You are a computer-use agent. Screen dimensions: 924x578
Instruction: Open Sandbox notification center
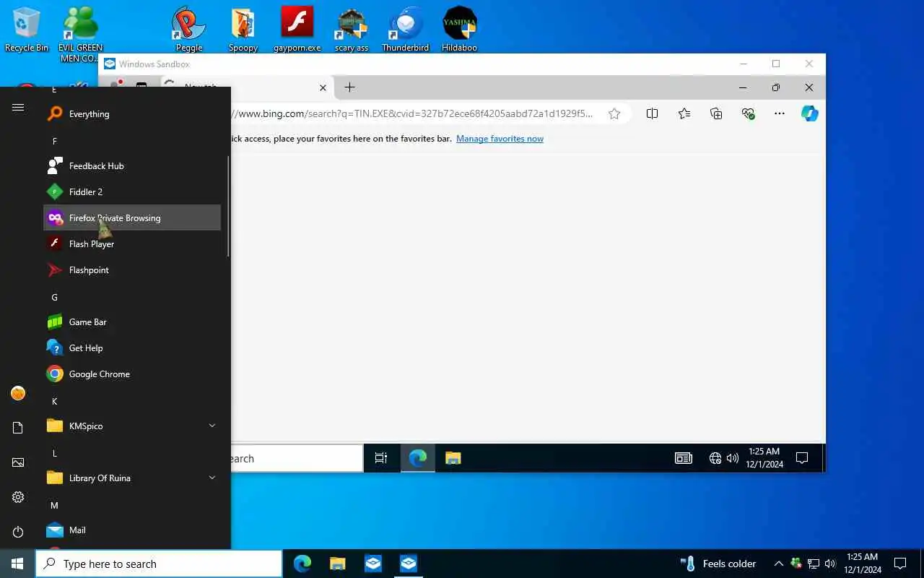(801, 458)
